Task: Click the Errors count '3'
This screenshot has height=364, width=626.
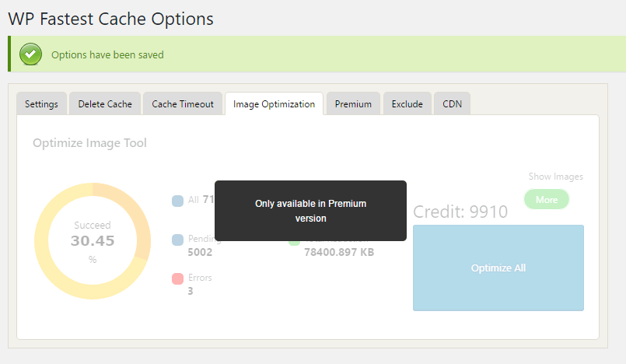Action: click(191, 291)
